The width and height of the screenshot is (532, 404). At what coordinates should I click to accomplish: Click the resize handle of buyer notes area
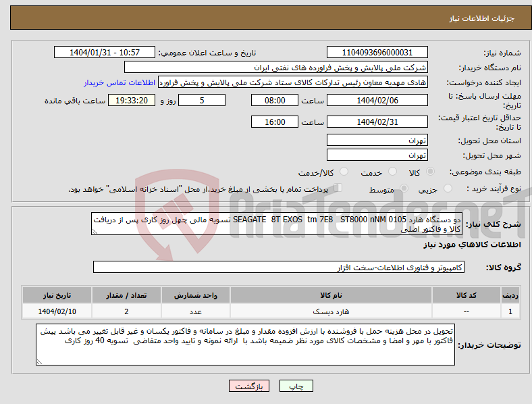[x=39, y=362]
